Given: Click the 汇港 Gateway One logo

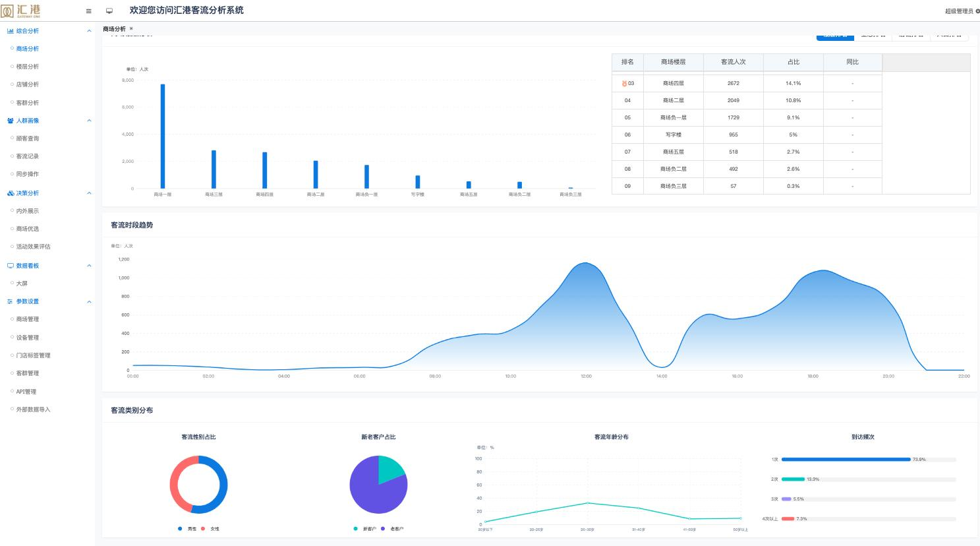Looking at the screenshot, I should (x=21, y=11).
